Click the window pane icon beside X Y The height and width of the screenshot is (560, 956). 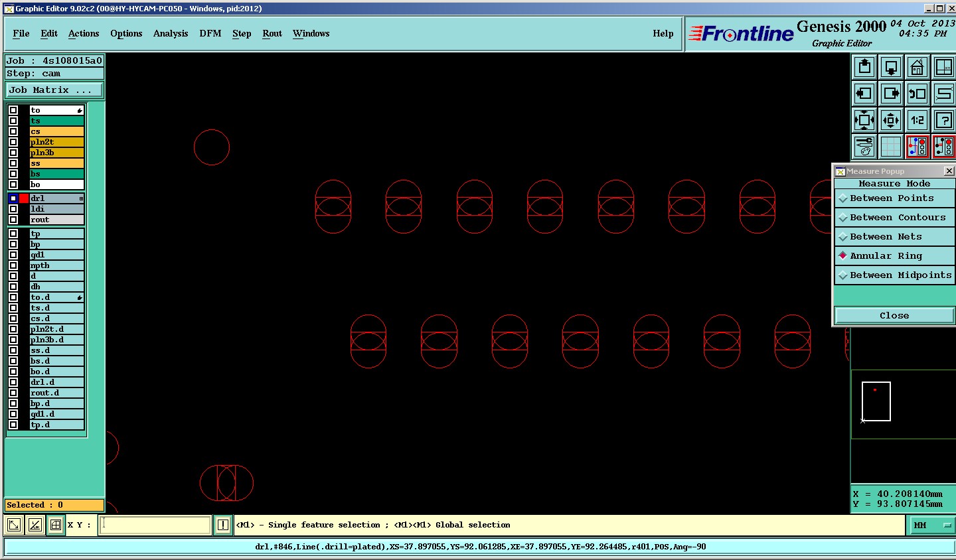click(x=56, y=525)
